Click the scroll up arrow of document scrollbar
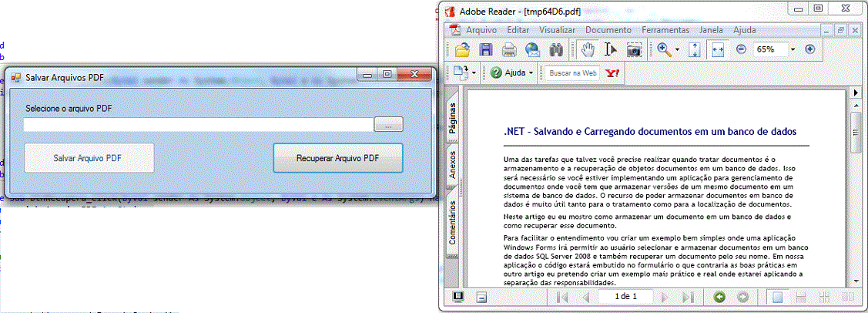The height and width of the screenshot is (313, 868). [856, 106]
